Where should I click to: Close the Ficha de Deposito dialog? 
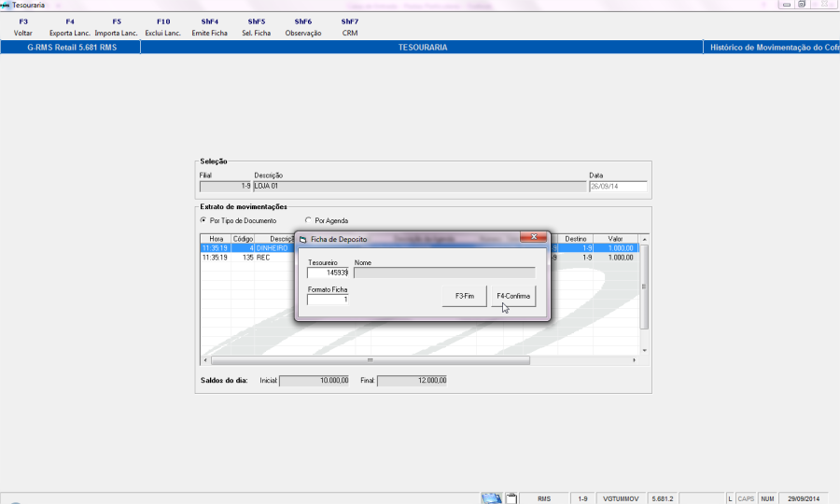(534, 237)
